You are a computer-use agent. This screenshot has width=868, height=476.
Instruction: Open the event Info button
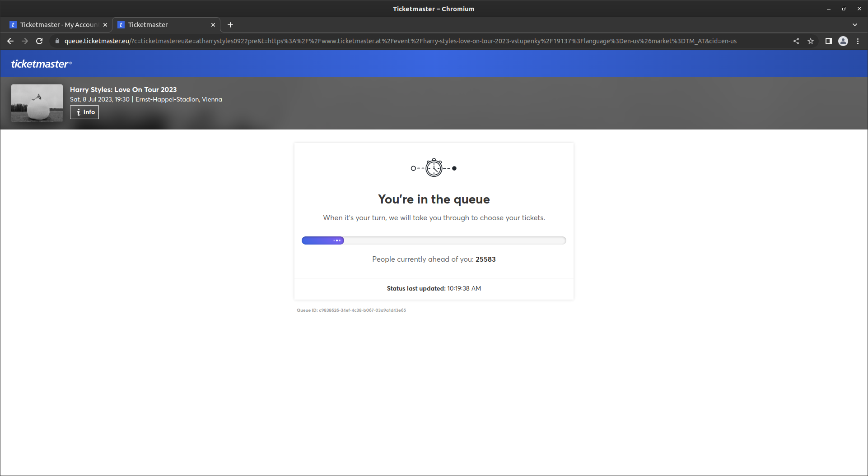[x=84, y=112]
